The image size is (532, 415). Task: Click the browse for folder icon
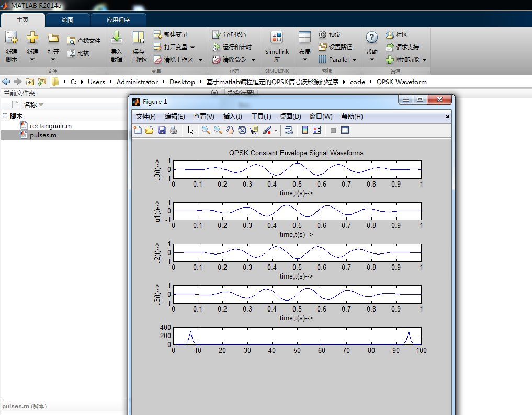point(42,82)
